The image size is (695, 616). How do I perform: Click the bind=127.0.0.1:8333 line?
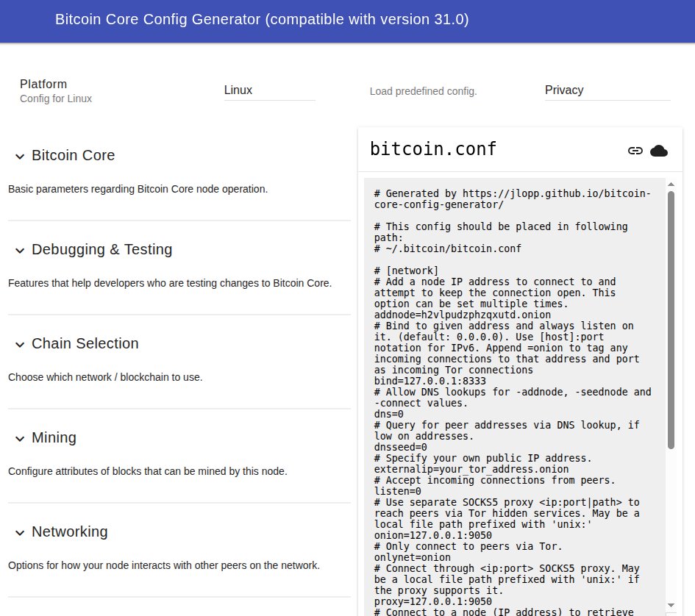click(x=430, y=381)
